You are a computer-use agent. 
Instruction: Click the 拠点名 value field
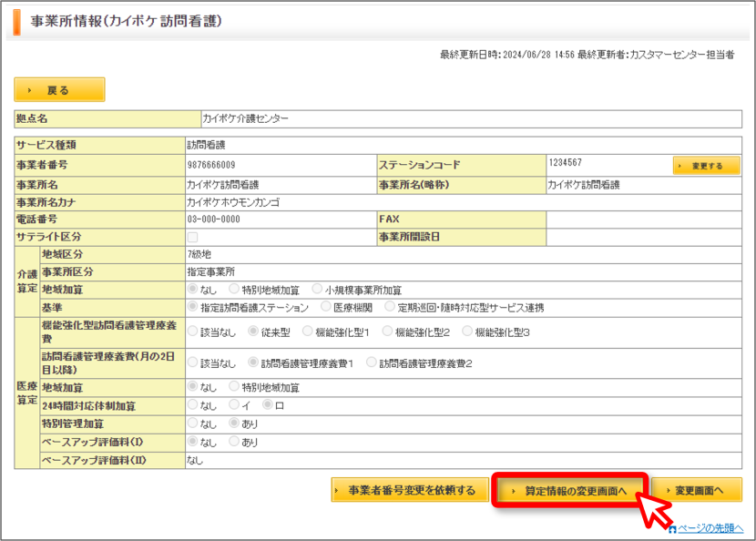tap(471, 118)
